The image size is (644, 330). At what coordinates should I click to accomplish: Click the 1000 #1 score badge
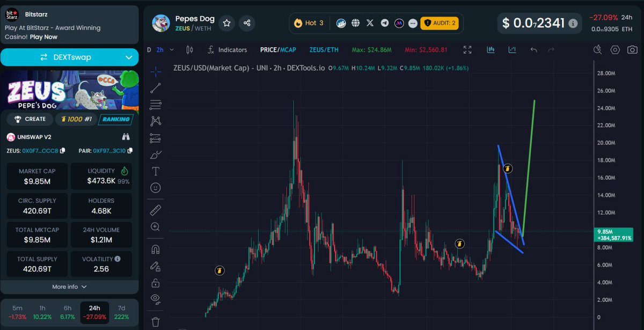[75, 119]
